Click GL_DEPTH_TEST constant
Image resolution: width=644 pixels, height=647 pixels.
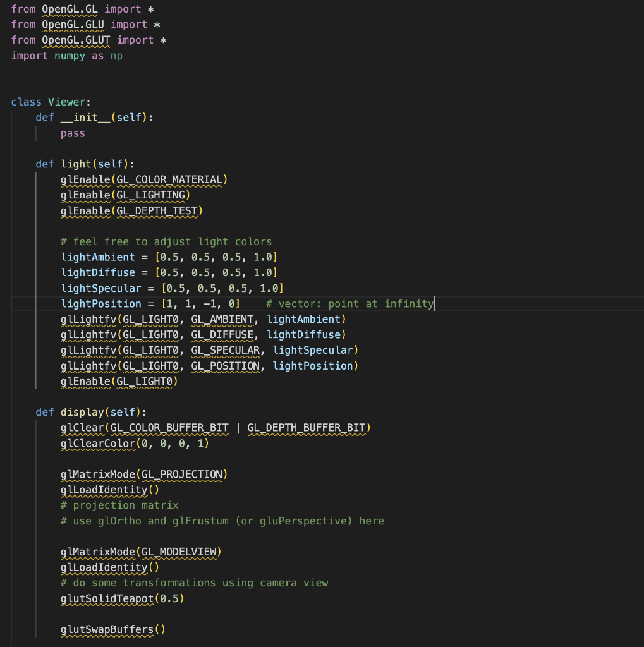[x=157, y=211]
